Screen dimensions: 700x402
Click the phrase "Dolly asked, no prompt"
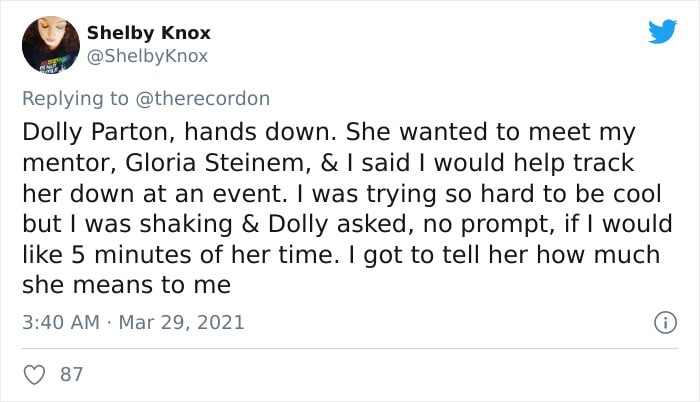409,225
